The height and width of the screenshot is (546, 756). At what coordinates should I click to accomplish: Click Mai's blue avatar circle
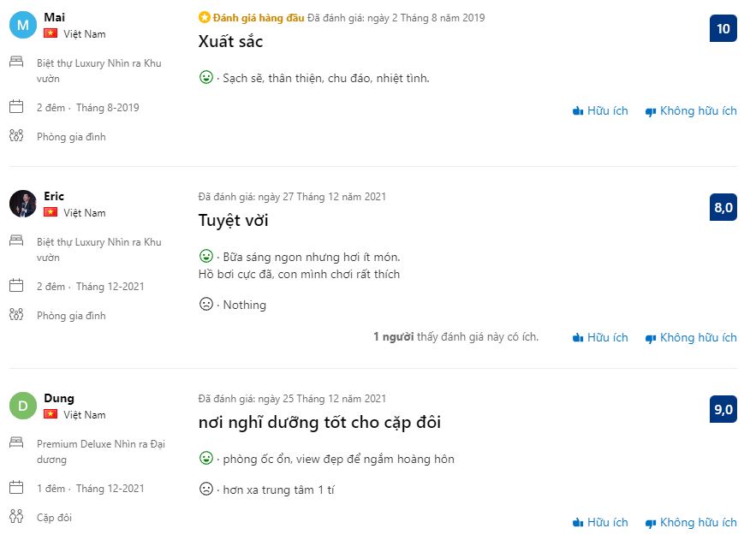(23, 25)
